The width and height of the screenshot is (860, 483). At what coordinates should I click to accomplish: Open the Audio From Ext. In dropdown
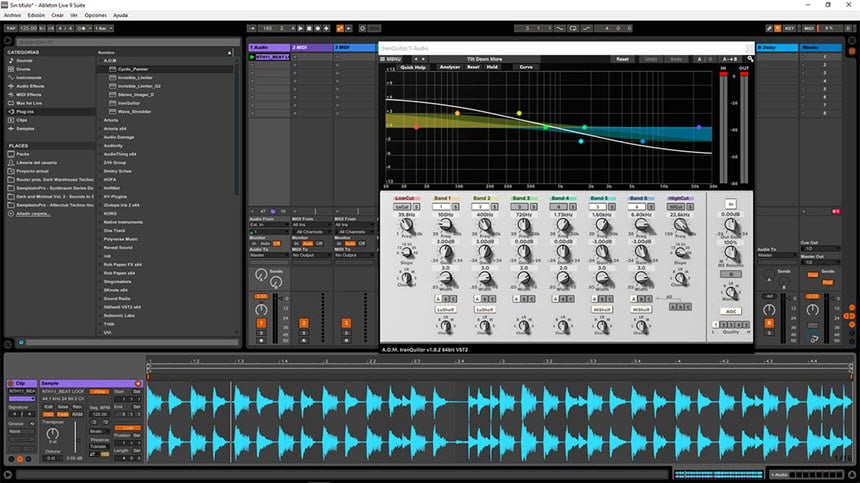[269, 225]
